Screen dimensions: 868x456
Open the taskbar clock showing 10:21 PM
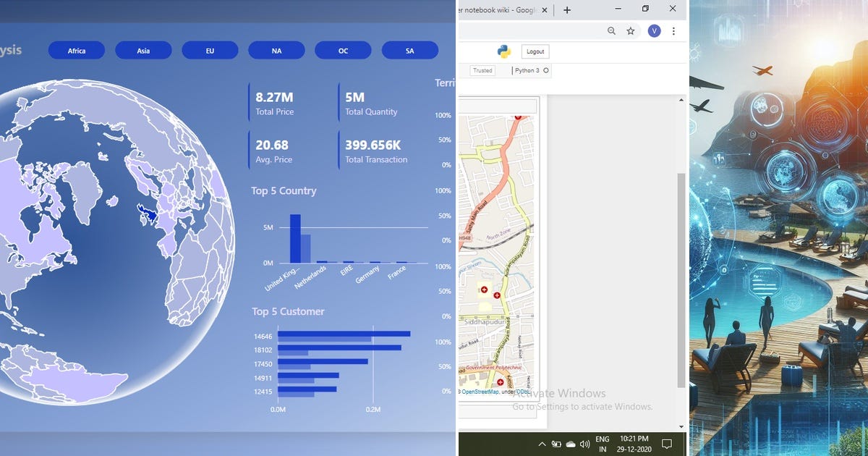(x=633, y=444)
